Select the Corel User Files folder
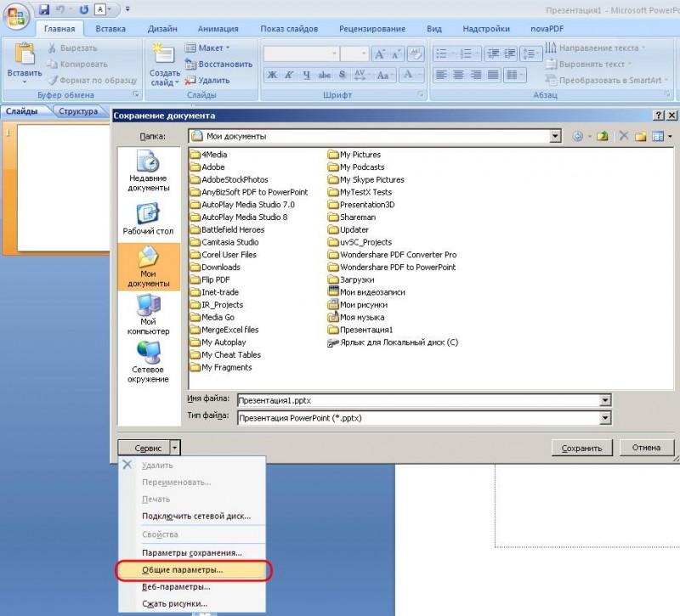The height and width of the screenshot is (616, 680). click(x=224, y=255)
